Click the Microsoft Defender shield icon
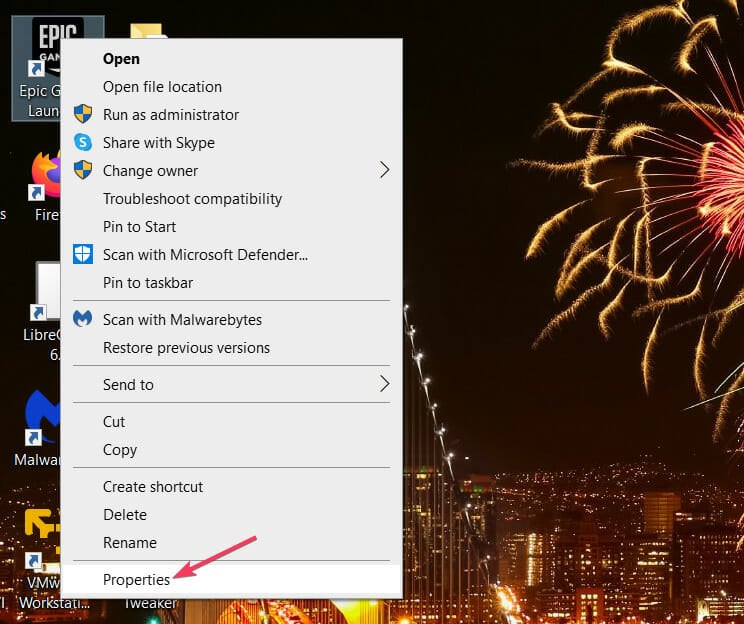 click(83, 254)
